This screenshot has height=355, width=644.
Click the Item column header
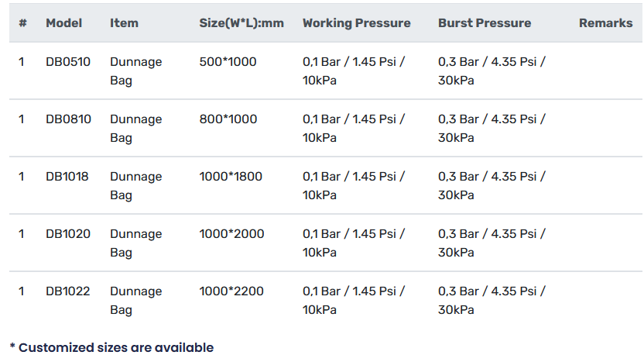click(x=124, y=23)
